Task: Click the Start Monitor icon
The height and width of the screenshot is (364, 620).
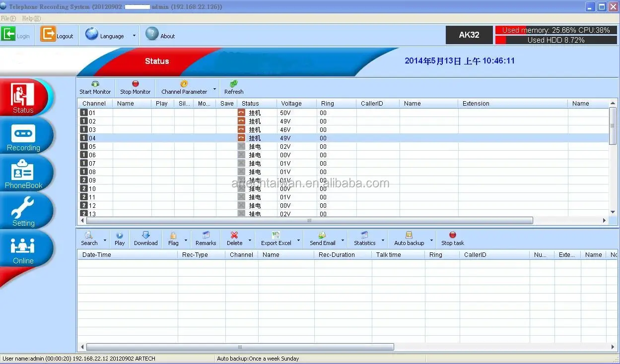Action: click(94, 87)
